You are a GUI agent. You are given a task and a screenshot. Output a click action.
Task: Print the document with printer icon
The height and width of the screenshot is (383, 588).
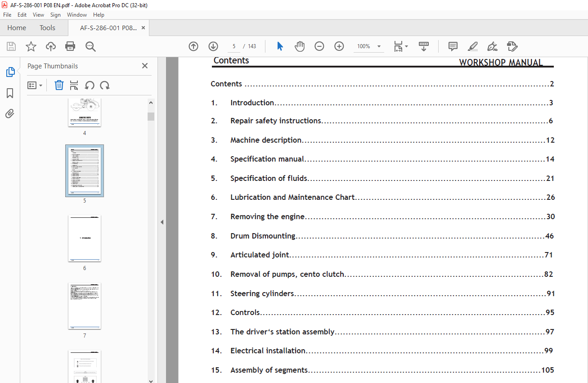point(70,46)
